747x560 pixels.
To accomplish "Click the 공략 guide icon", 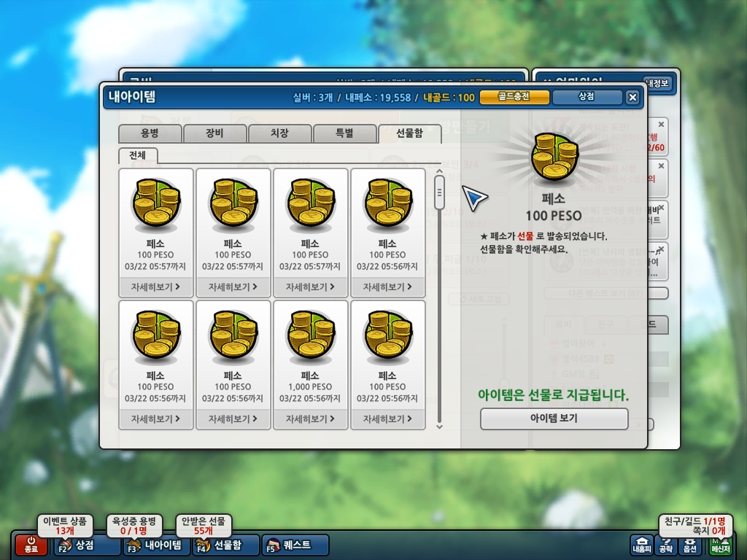I will (x=665, y=545).
